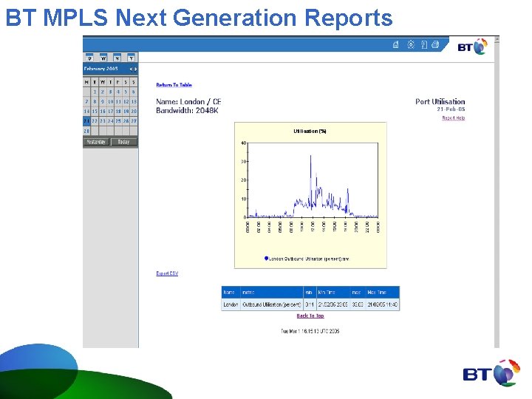Select February 3 in the calendar

point(110,92)
